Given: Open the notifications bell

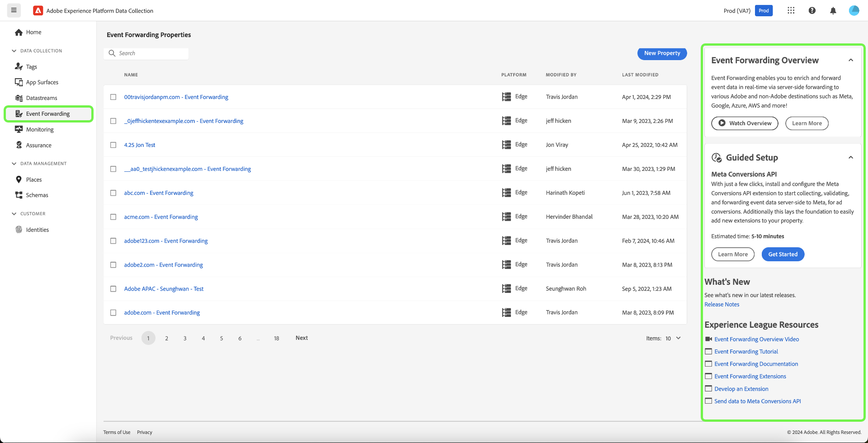Looking at the screenshot, I should click(833, 10).
